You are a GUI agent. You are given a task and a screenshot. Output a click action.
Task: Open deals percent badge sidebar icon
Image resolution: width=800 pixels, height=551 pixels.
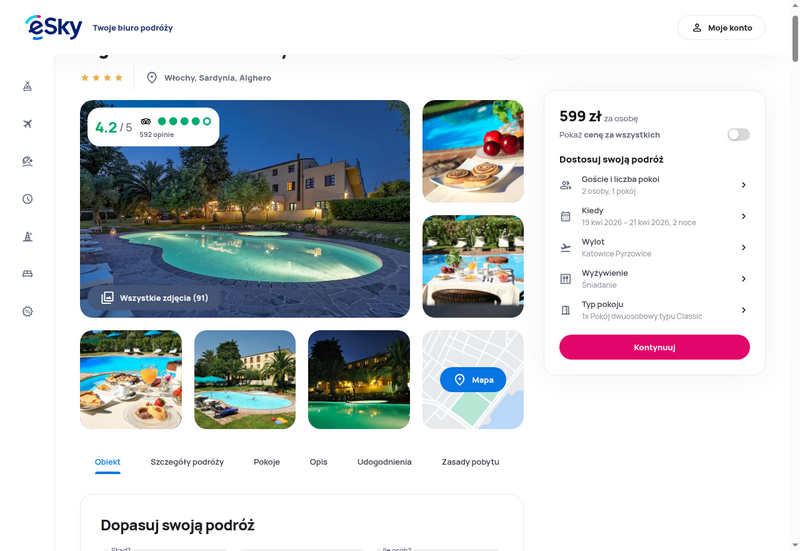point(28,311)
